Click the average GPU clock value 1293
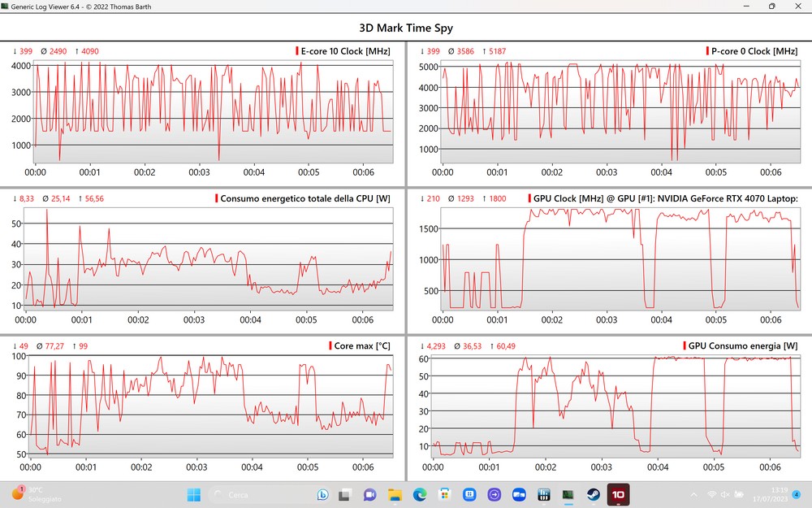 point(465,198)
